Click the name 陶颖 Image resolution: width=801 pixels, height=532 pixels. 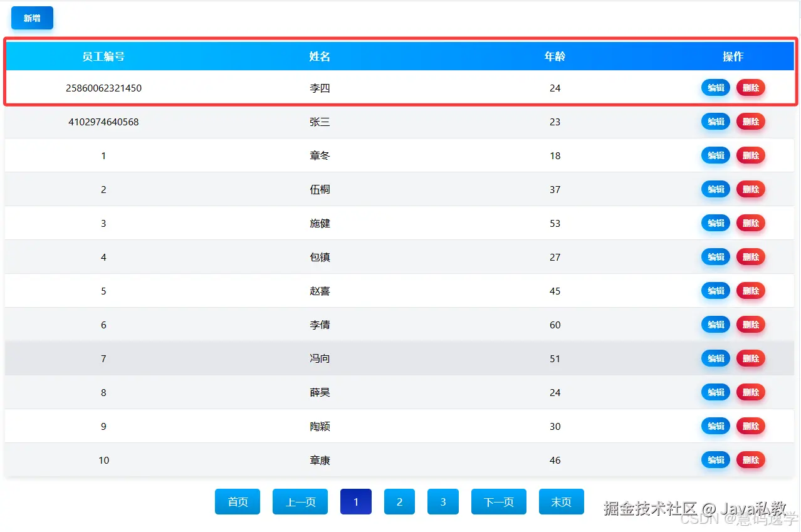click(x=320, y=427)
